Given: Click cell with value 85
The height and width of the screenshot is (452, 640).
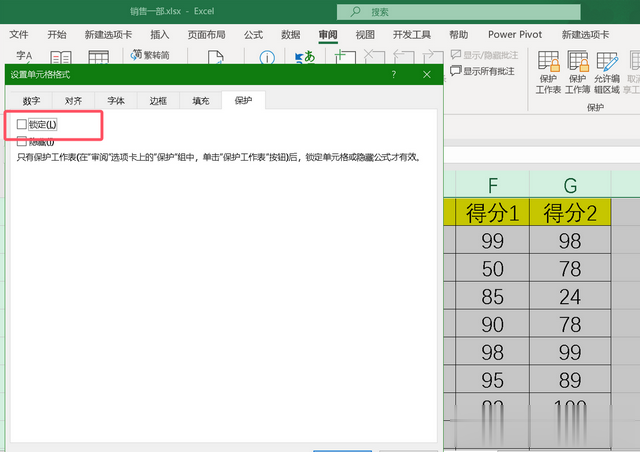Looking at the screenshot, I should 493,296.
